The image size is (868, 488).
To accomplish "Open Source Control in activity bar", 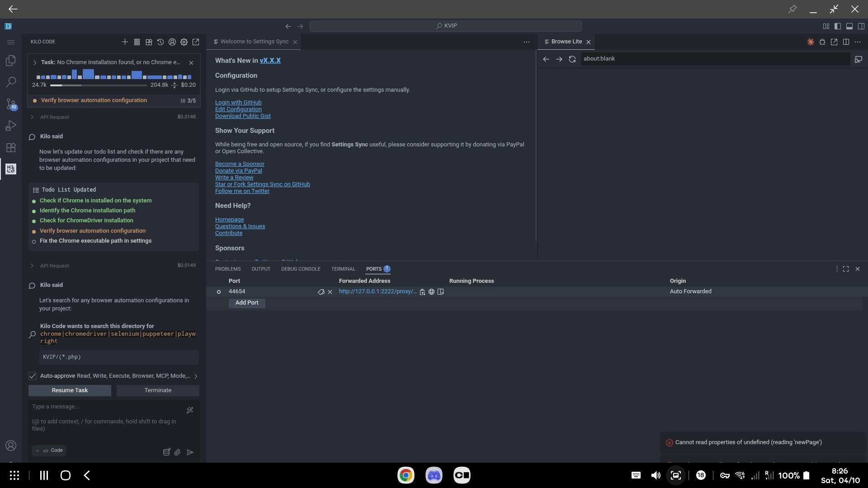I will 11,104.
